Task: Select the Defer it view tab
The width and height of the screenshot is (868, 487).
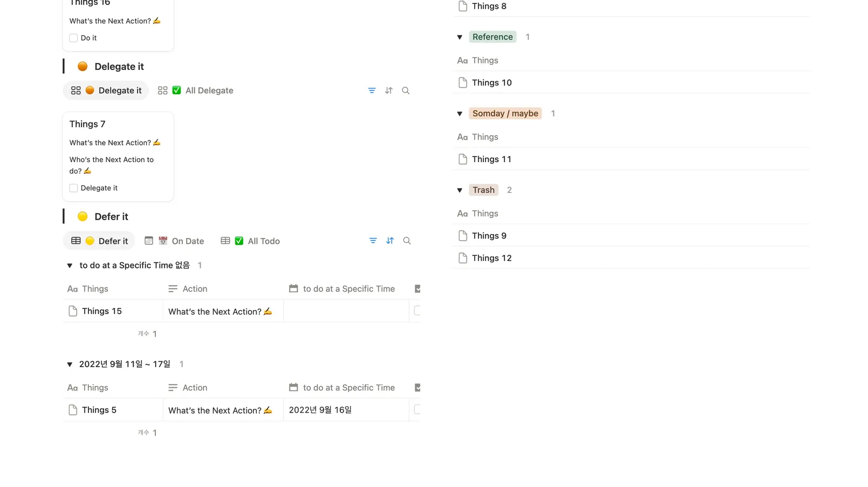Action: point(99,241)
